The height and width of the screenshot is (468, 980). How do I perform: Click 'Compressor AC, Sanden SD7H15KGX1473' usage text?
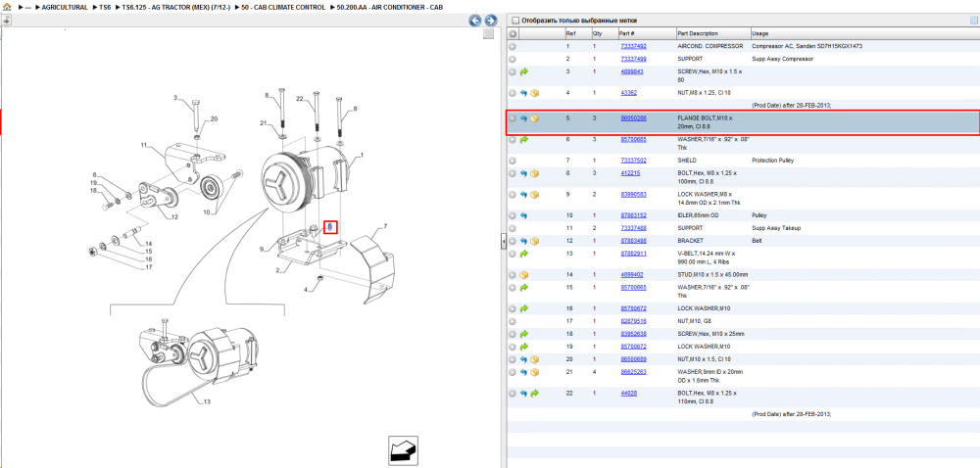coord(808,46)
